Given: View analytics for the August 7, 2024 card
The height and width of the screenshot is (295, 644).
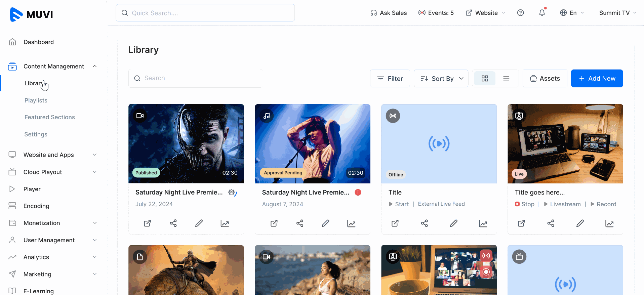Looking at the screenshot, I should click(351, 223).
